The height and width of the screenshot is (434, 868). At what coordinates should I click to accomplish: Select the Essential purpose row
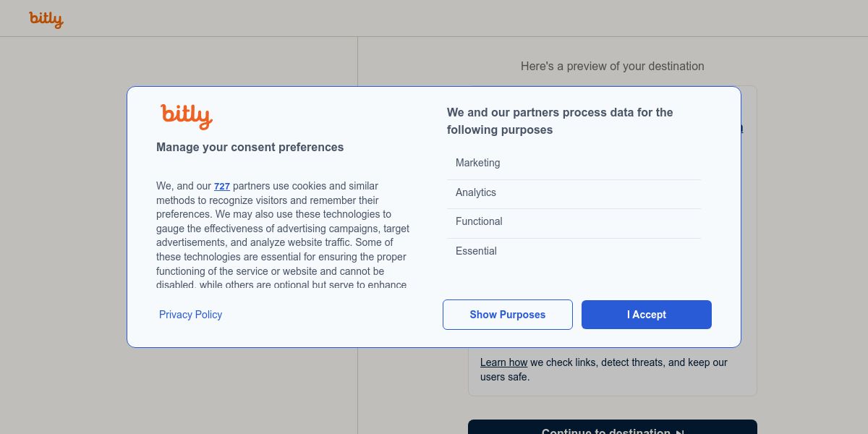[x=574, y=252]
